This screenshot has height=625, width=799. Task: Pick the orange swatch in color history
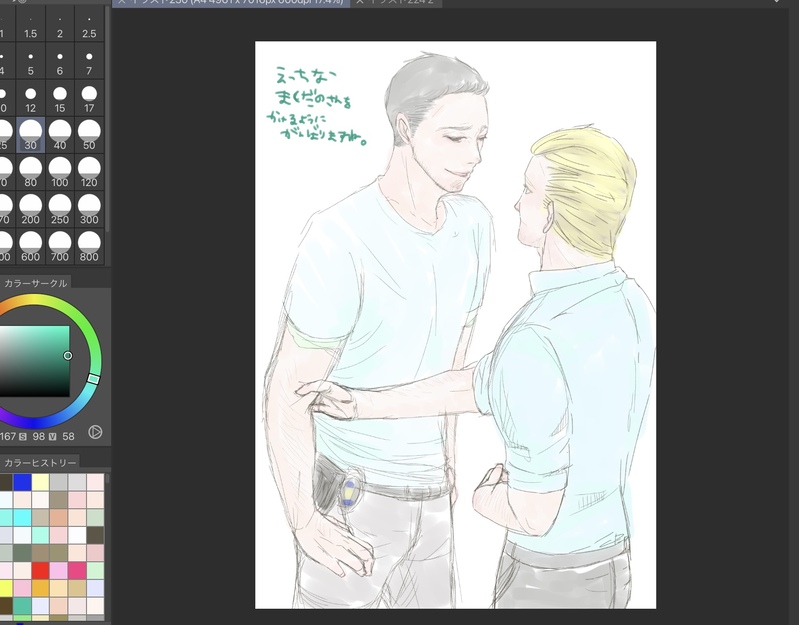(x=40, y=588)
